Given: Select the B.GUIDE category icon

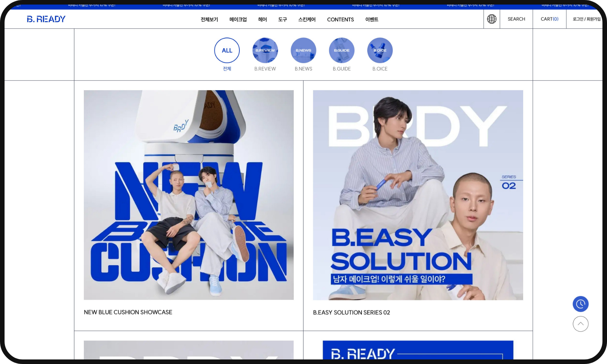Looking at the screenshot, I should click(341, 50).
